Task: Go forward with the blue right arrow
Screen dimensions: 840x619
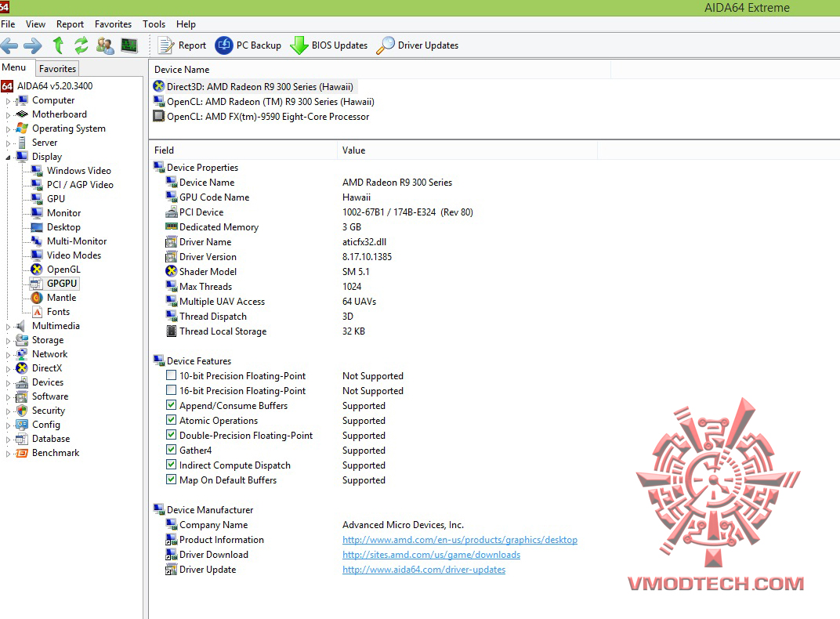Action: 33,45
